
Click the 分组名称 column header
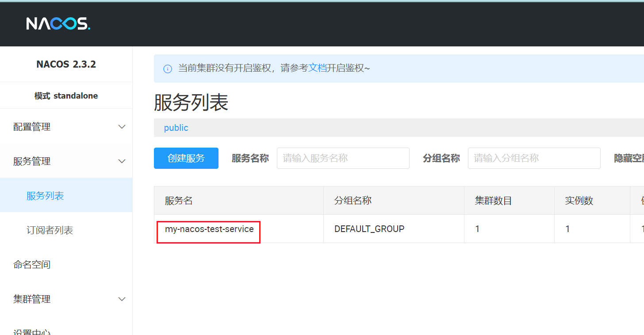tap(394, 201)
